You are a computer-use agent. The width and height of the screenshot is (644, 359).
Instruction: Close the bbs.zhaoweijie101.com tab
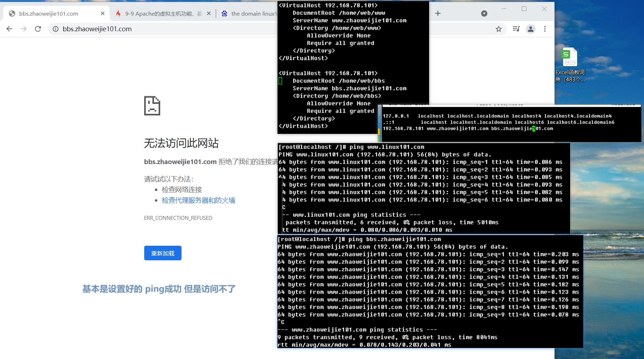(x=103, y=13)
